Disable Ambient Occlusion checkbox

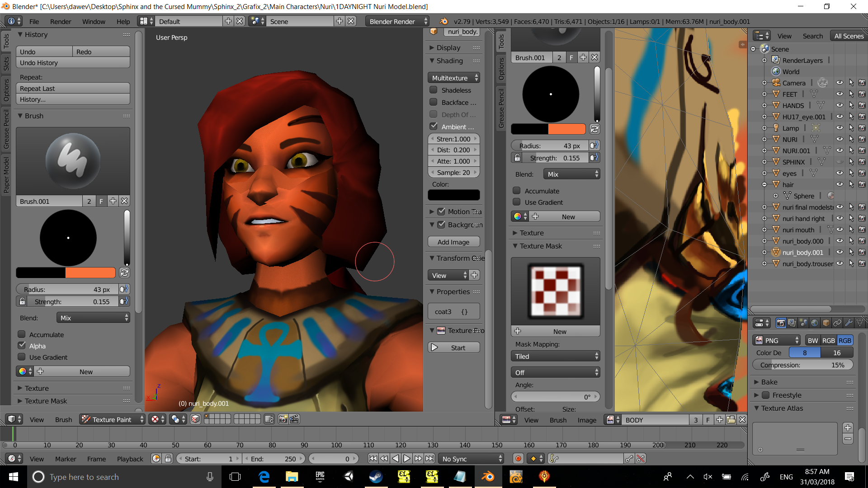coord(434,127)
